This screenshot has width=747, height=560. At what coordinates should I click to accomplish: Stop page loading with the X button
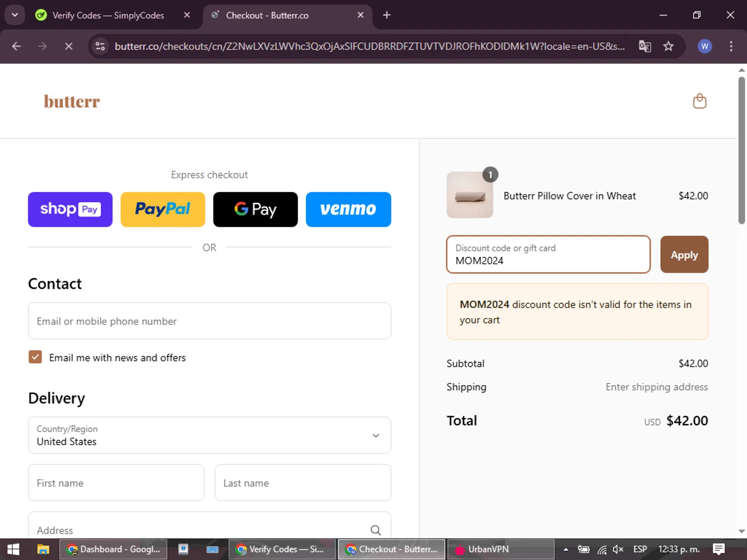tap(69, 46)
